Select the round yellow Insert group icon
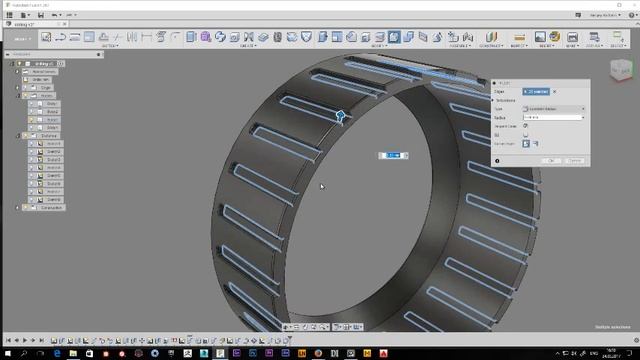This screenshot has width=640, height=360. click(554, 37)
